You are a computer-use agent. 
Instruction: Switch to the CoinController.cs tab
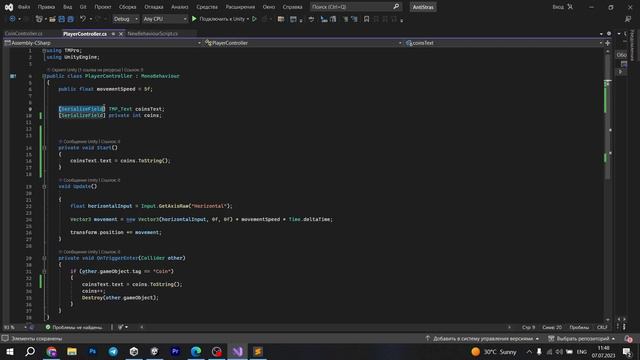tap(24, 34)
